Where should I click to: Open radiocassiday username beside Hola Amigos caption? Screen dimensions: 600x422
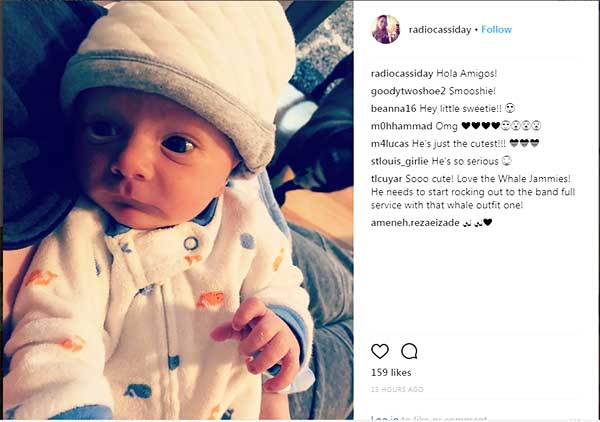coord(402,73)
